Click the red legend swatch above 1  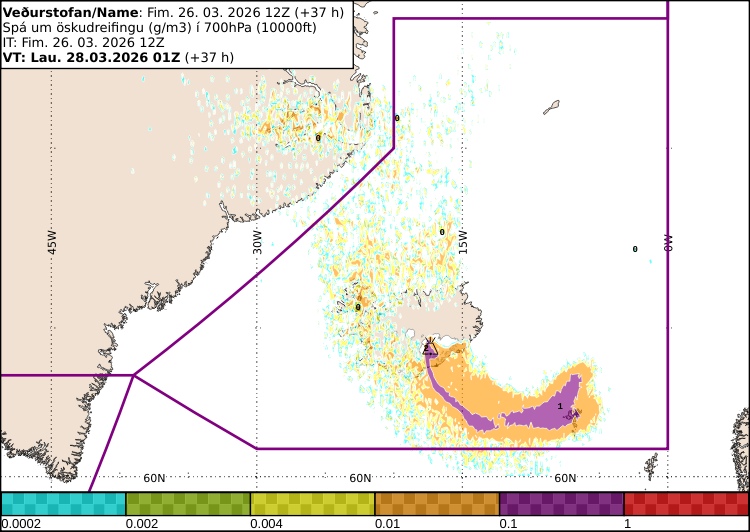pos(687,504)
